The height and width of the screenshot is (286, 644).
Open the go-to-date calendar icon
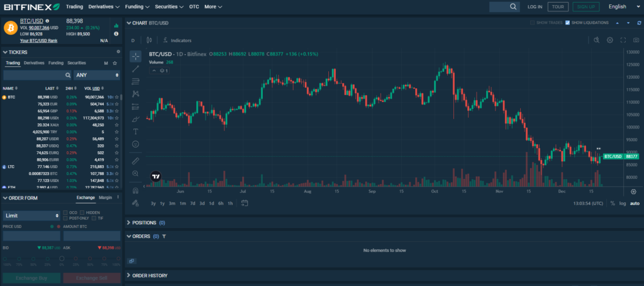(245, 203)
